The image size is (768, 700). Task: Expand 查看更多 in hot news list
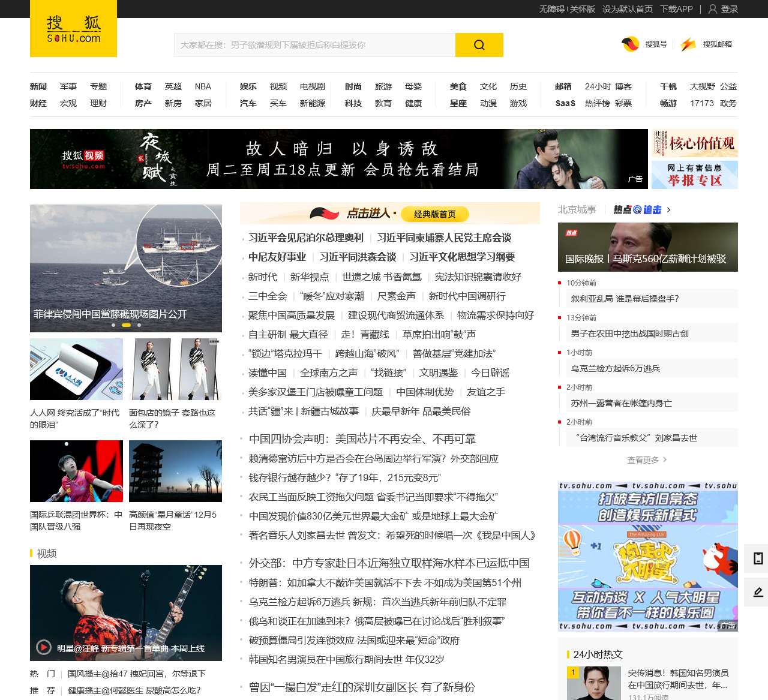[647, 459]
